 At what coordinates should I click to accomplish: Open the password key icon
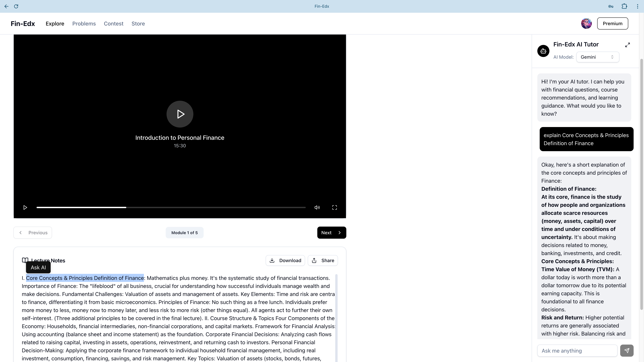tap(611, 7)
